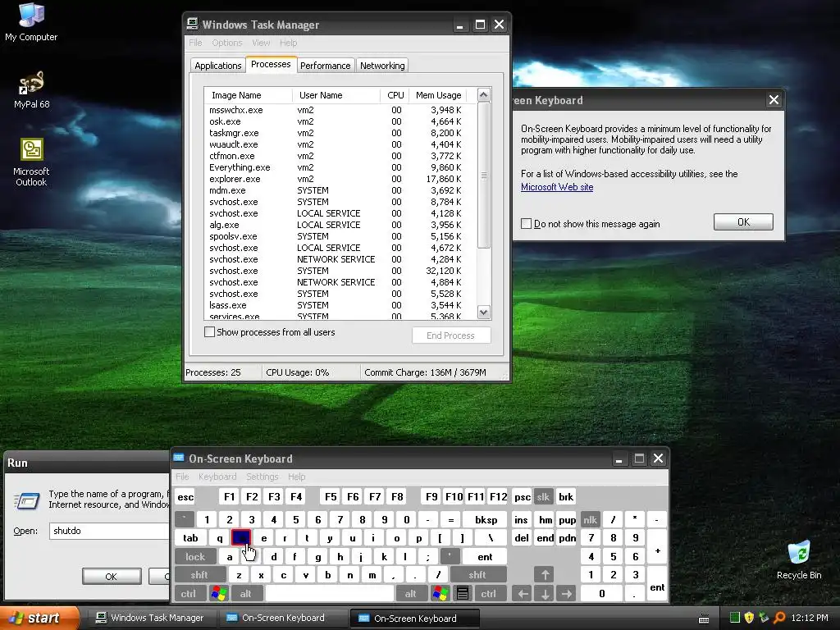
Task: Toggle the slk scroll lock key
Action: 543,496
